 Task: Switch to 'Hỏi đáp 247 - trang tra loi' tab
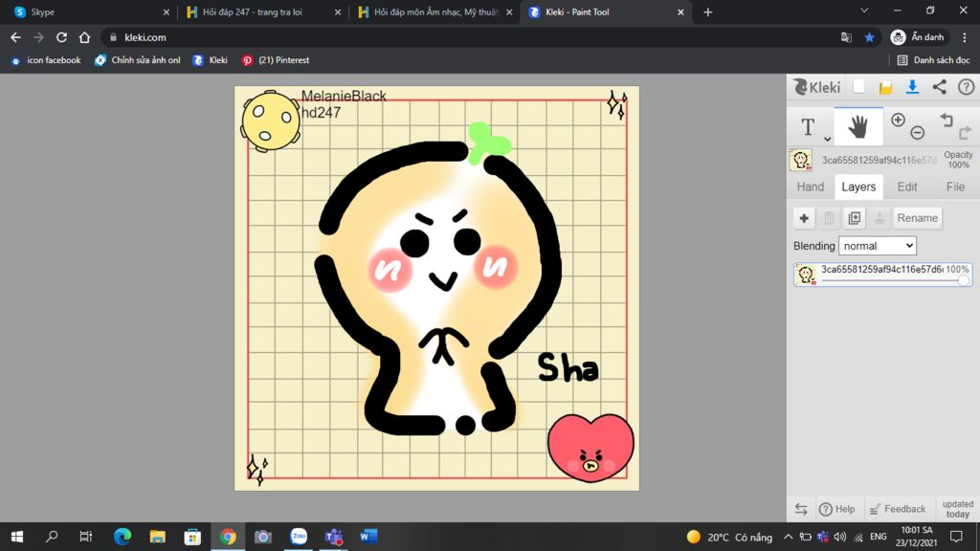263,12
